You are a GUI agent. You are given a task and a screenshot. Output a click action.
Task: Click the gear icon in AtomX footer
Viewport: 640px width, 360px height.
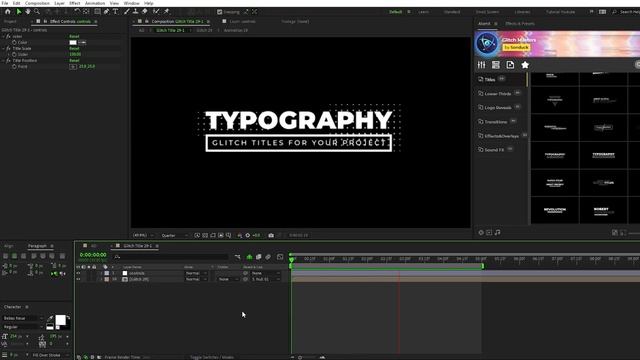point(481,233)
